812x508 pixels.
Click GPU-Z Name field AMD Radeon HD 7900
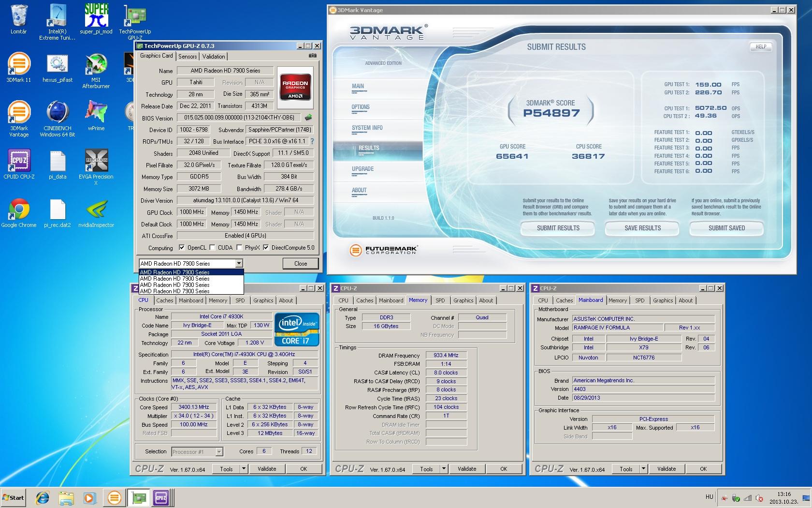(225, 71)
